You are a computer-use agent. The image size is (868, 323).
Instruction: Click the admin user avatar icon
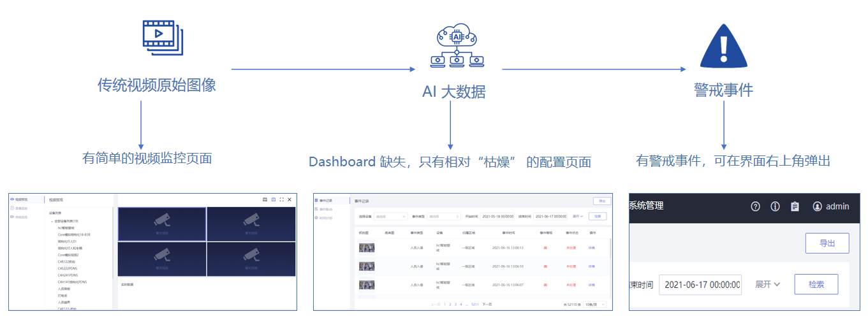coord(818,206)
